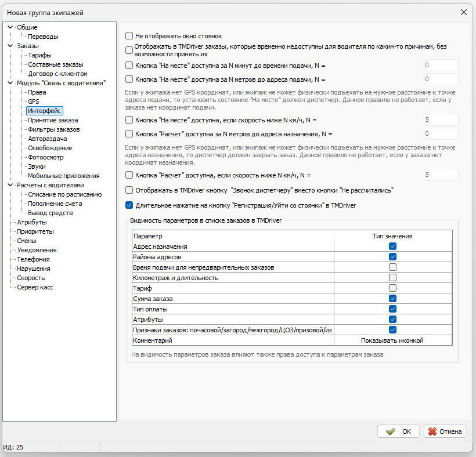Screen dimensions: 476x457
Task: Uncheck Сумма заказа visibility checkbox
Action: [392, 299]
